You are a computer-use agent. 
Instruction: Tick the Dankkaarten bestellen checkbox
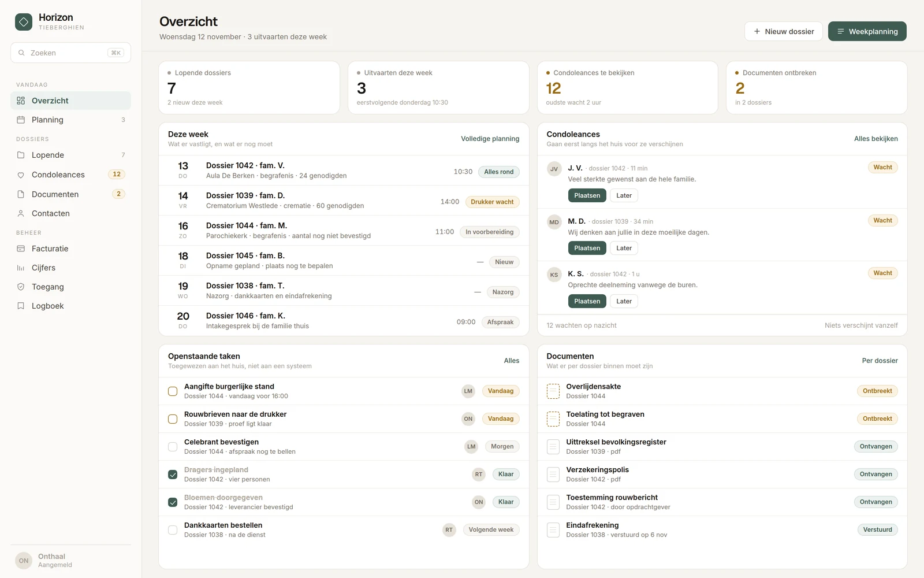(173, 530)
